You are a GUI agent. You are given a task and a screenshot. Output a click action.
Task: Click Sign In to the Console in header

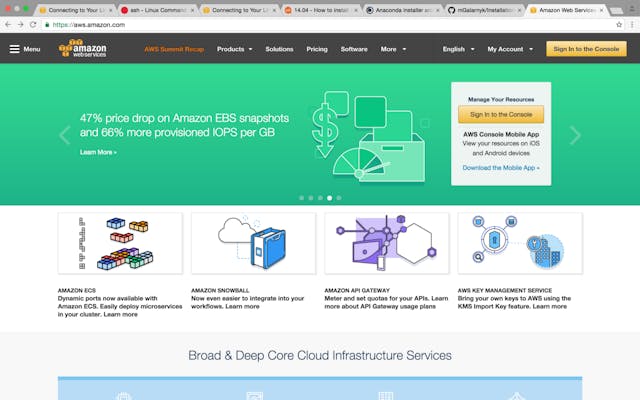tap(586, 49)
